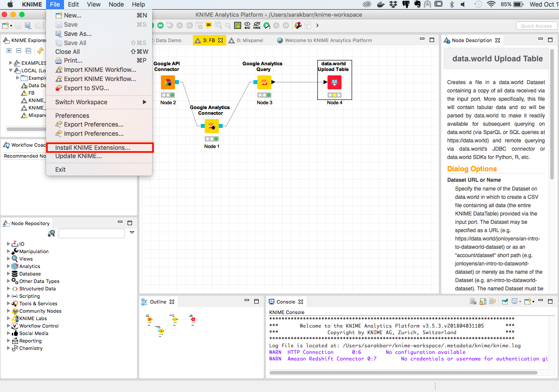Select the Google Analytics Connector node
The width and height of the screenshot is (559, 392).
(x=212, y=126)
